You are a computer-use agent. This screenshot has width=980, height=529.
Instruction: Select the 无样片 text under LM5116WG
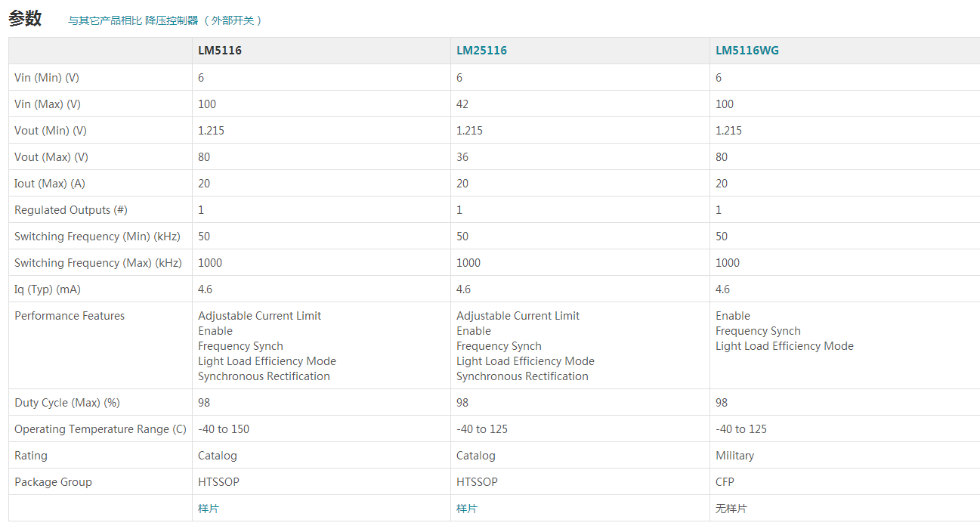tap(731, 509)
